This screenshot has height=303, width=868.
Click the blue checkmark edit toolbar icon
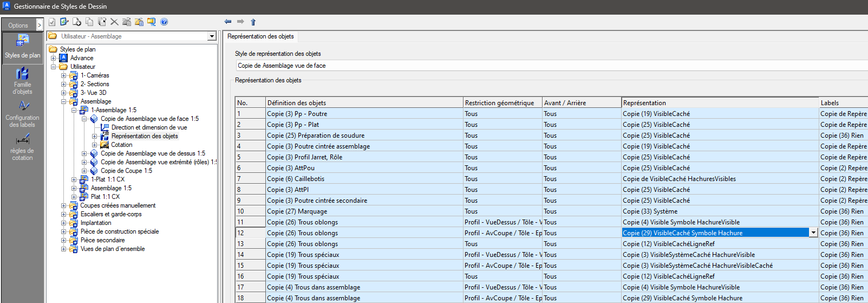(x=64, y=22)
